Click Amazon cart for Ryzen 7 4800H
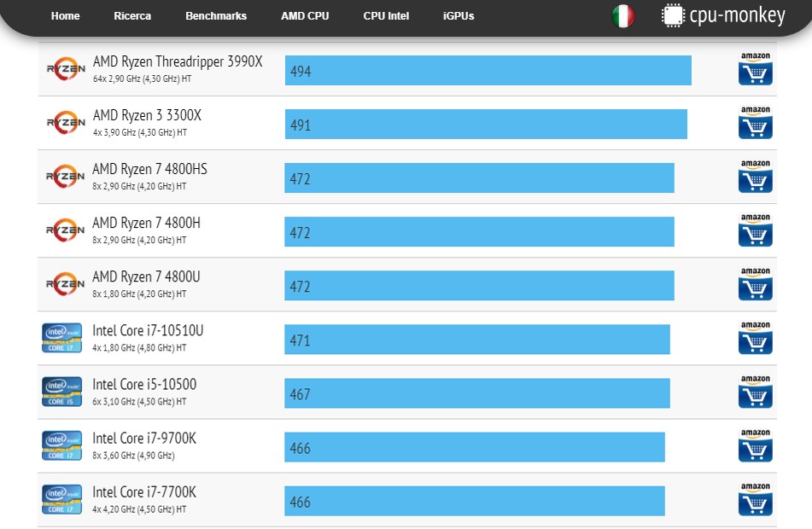This screenshot has width=812, height=529. click(x=756, y=230)
